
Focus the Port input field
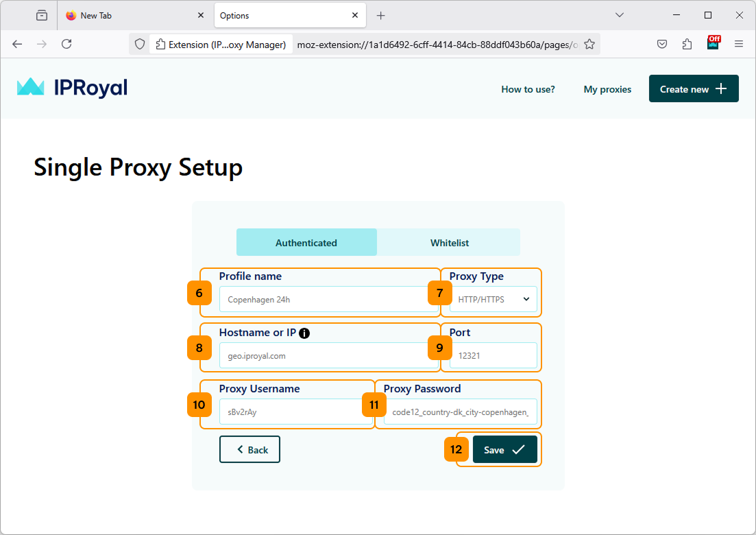(x=493, y=355)
